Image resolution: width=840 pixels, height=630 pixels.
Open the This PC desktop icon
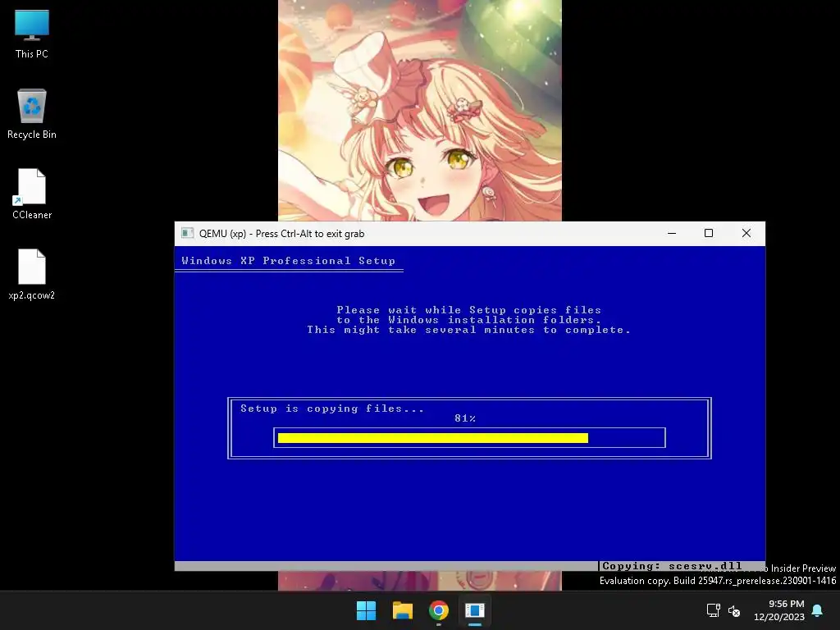(32, 34)
